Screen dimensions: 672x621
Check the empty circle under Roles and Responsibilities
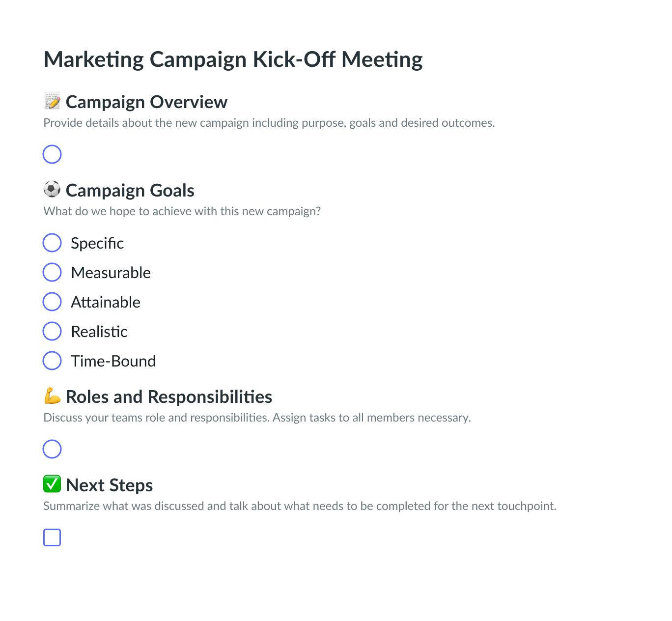pyautogui.click(x=52, y=449)
